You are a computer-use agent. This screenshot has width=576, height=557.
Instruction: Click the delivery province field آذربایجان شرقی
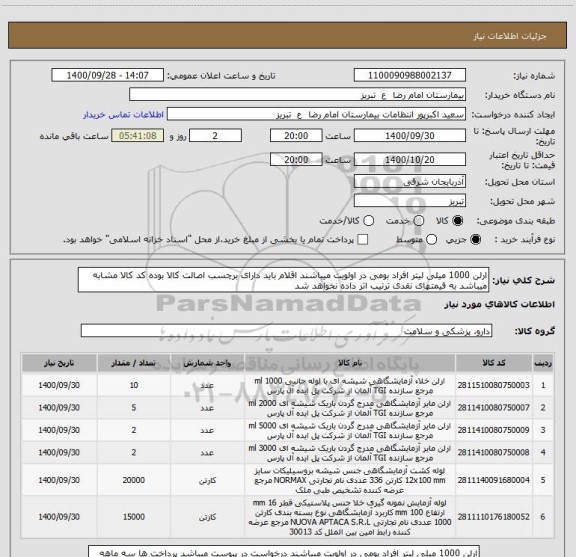tap(410, 182)
